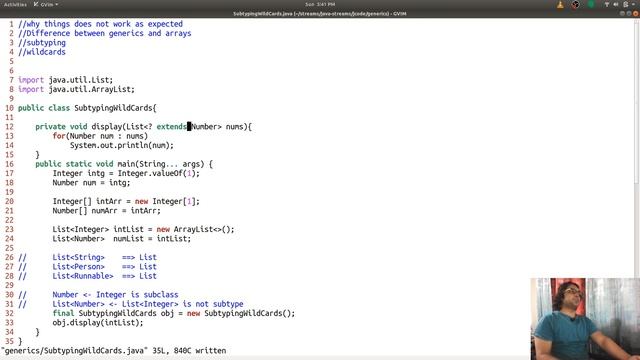Click the '//subtyping' comment line
Viewport: 640px width, 360px height.
coord(42,42)
